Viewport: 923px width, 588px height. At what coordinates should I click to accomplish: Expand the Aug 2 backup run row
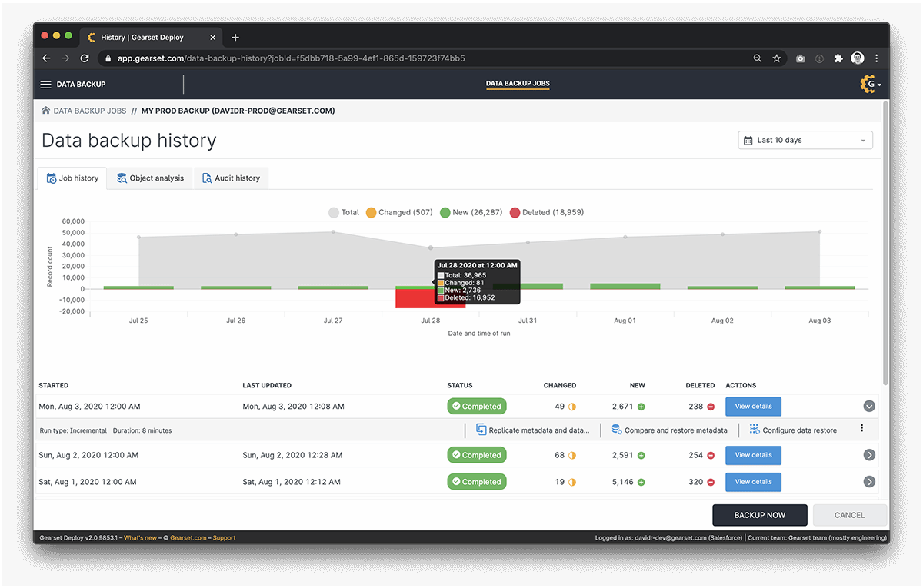point(869,455)
